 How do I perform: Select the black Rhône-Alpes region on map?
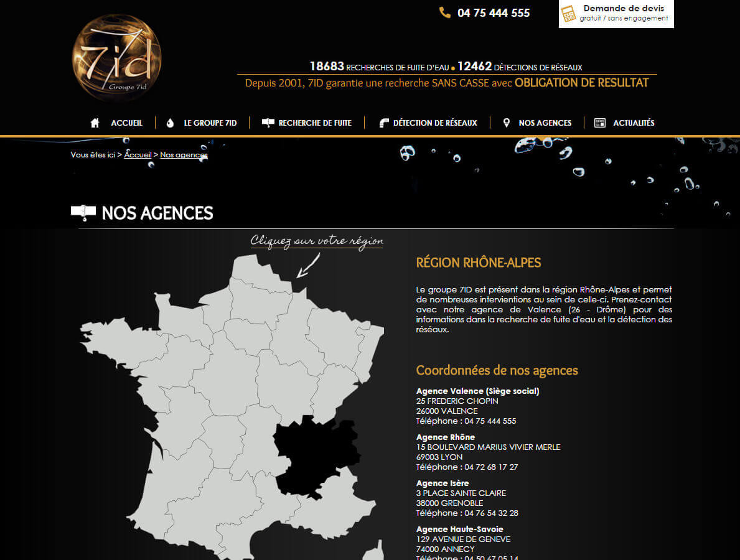314,455
